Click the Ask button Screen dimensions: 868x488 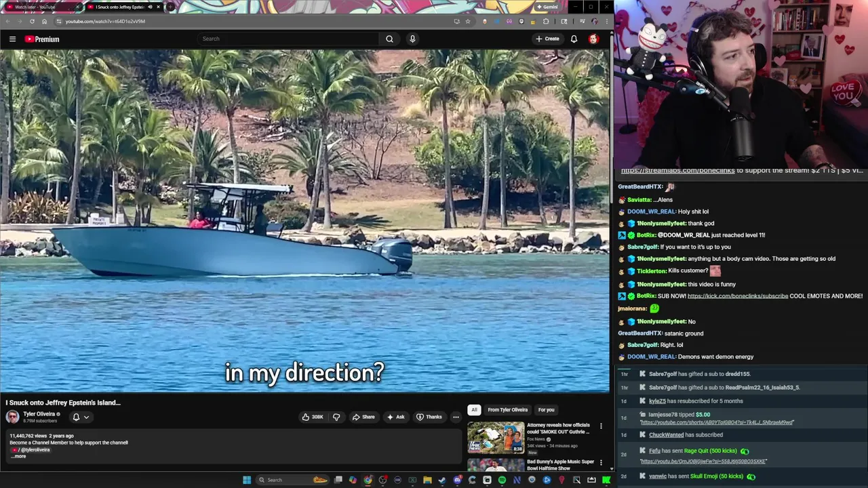coord(395,417)
